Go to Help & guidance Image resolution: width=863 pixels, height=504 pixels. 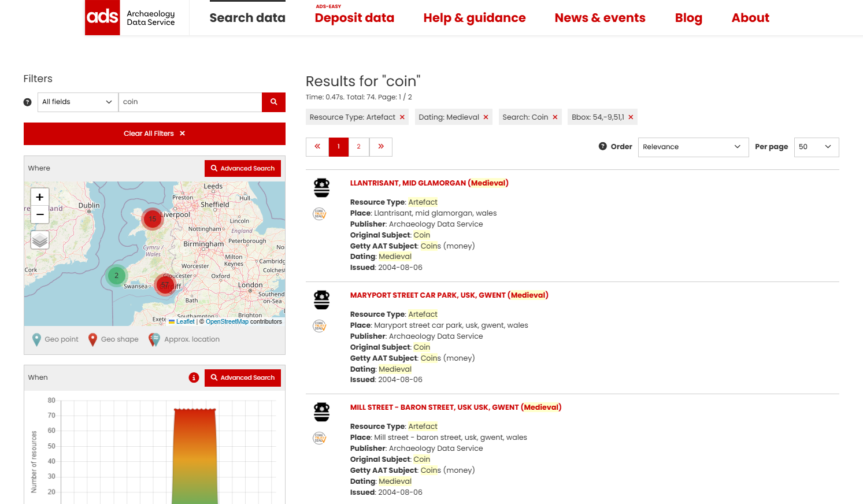[474, 18]
